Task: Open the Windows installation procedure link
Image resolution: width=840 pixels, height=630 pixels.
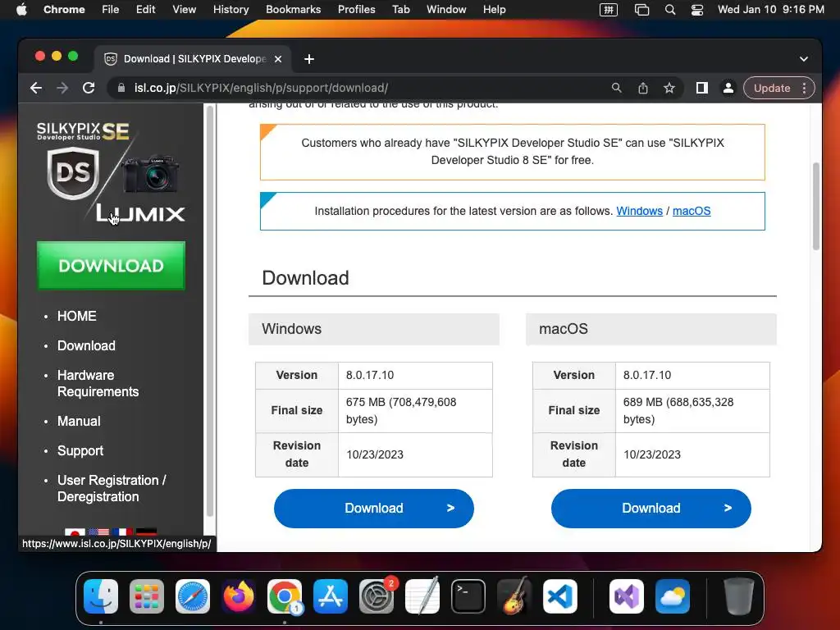Action: pyautogui.click(x=639, y=211)
